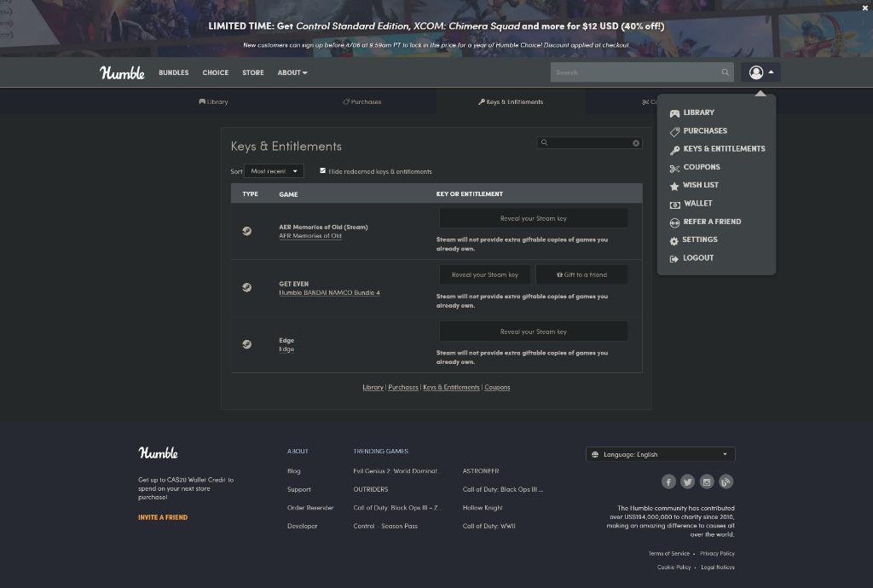Open the Privacy Policy footer link
873x588 pixels.
point(717,554)
